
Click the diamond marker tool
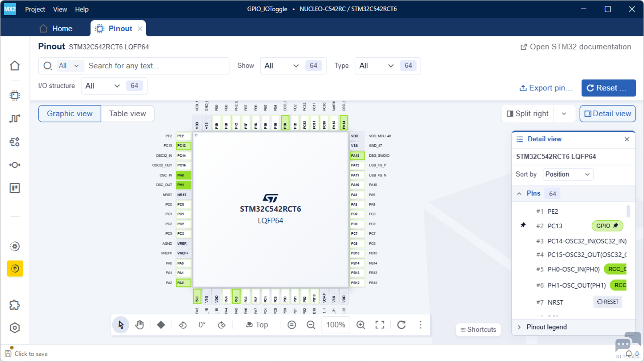click(x=161, y=325)
